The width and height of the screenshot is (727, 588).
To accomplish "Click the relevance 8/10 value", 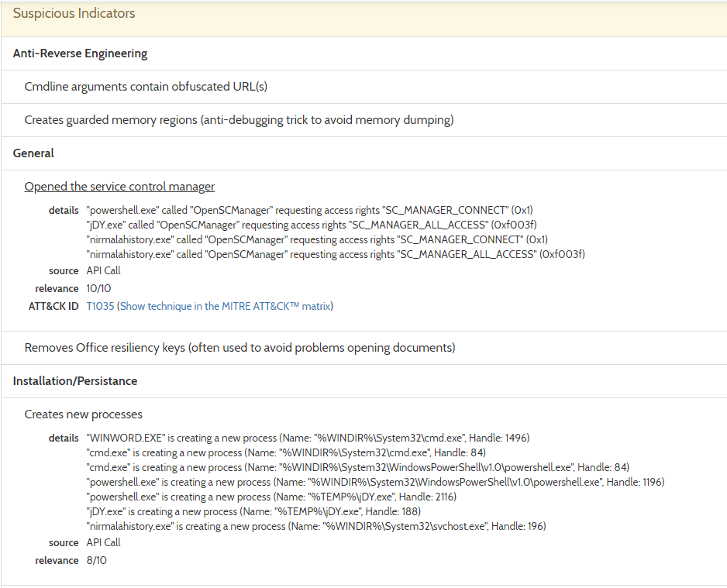I will tap(96, 561).
